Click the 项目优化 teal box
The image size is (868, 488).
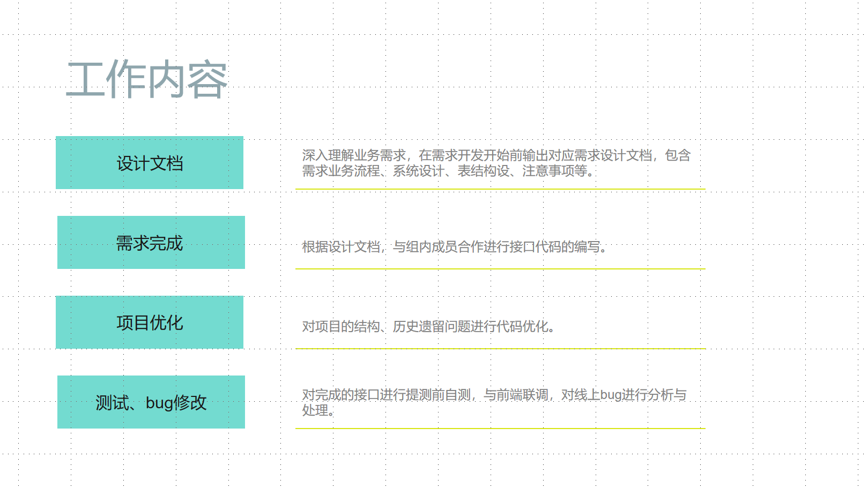coord(150,322)
